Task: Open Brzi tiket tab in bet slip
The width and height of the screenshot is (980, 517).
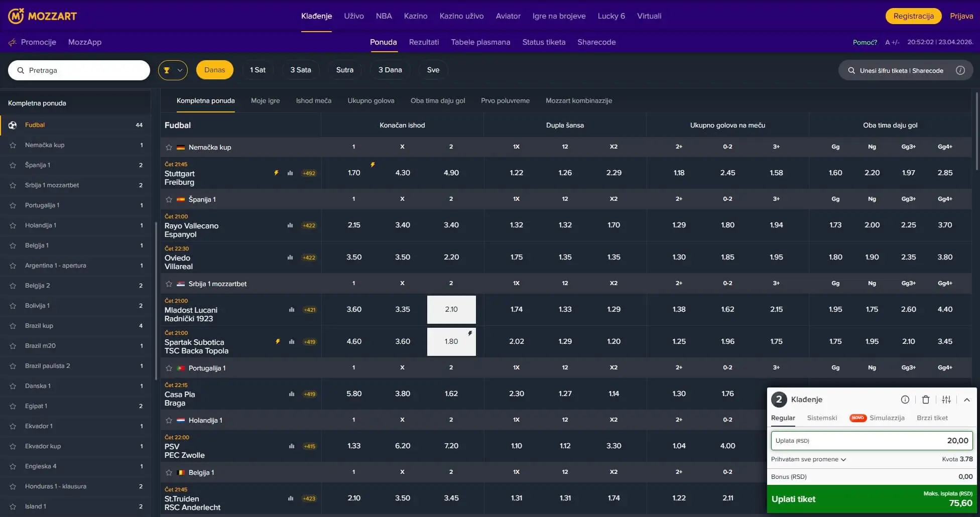Action: (x=932, y=418)
